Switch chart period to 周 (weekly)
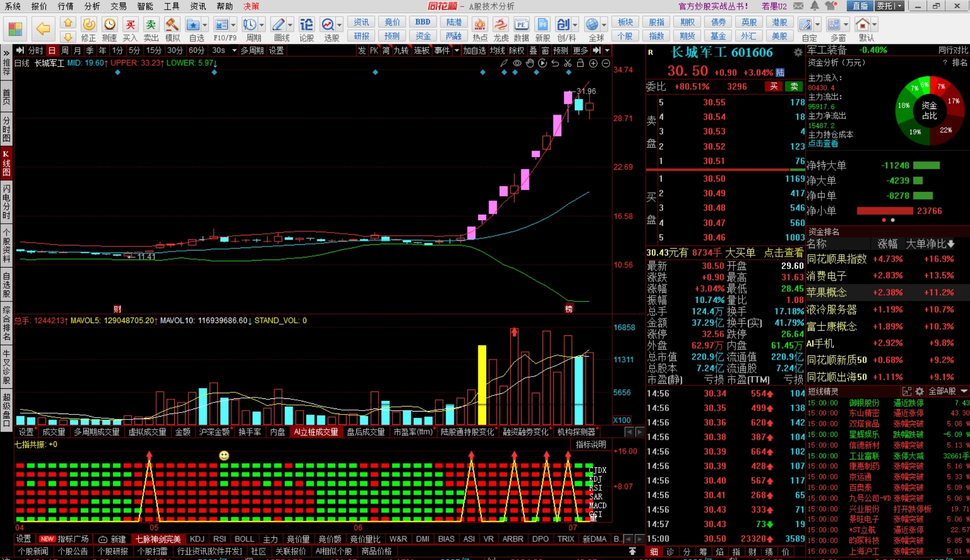This screenshot has height=560, width=970. [65, 50]
